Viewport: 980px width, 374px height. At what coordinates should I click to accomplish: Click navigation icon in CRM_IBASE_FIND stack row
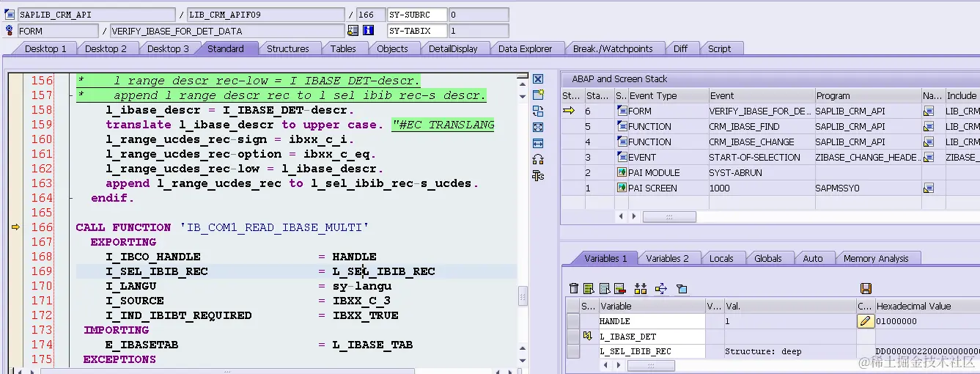(x=929, y=127)
